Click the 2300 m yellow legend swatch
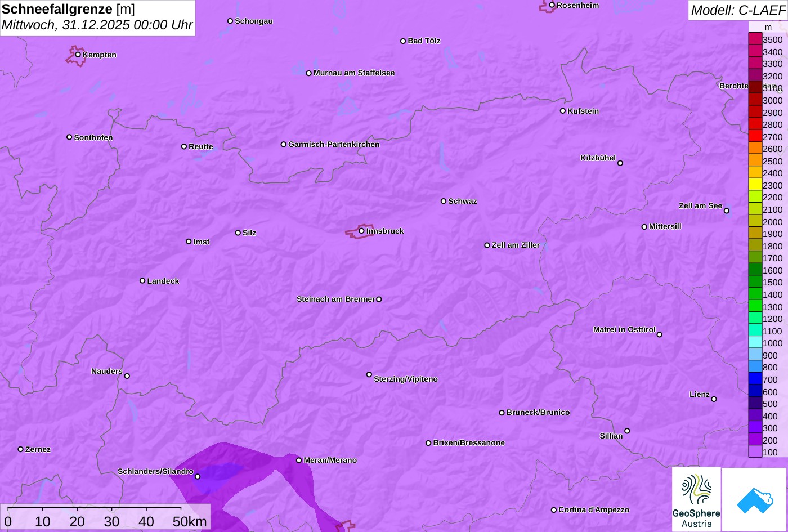 tap(755, 185)
